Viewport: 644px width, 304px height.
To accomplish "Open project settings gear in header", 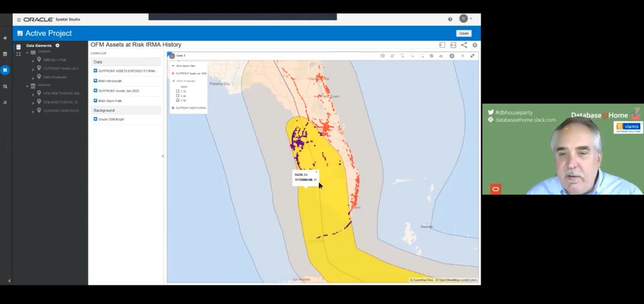I will (474, 45).
